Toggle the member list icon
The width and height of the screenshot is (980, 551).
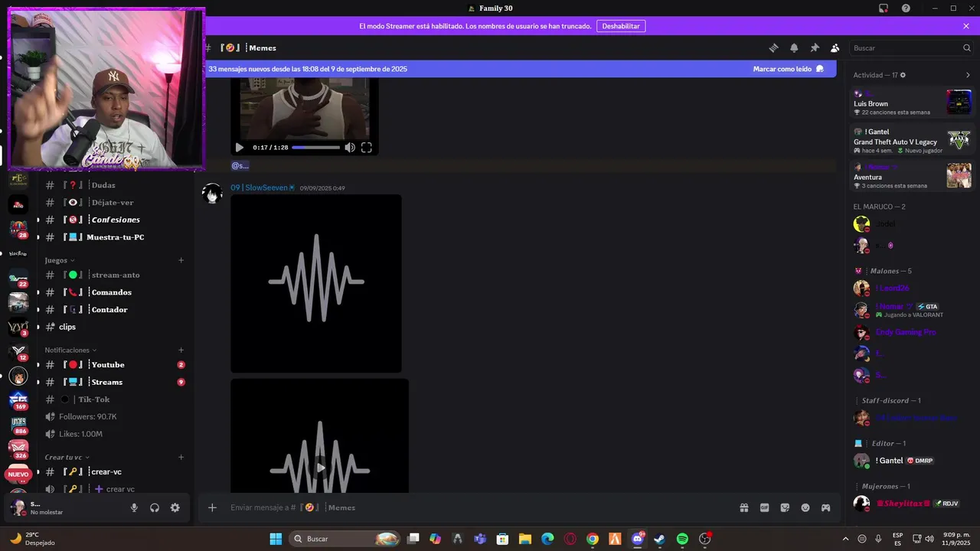pos(835,47)
